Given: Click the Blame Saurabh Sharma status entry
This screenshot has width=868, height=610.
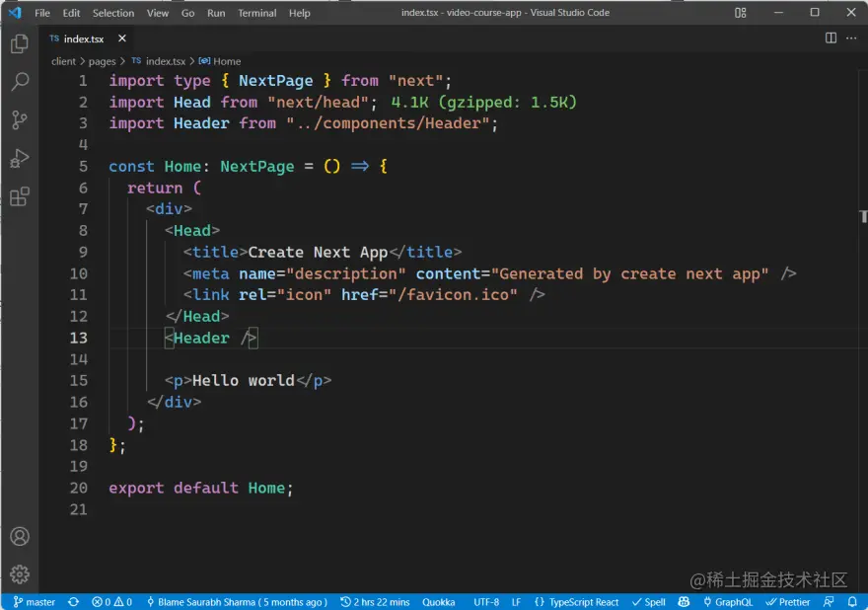Looking at the screenshot, I should point(237,602).
